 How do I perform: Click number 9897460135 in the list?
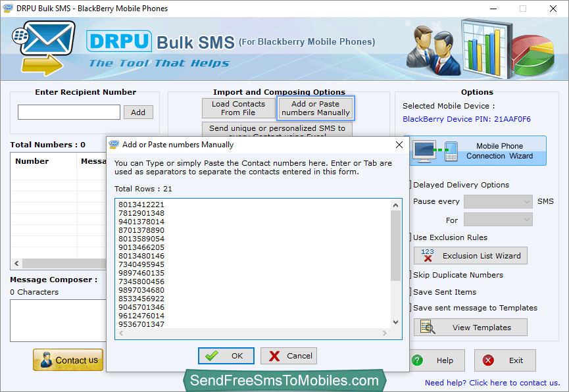pos(141,273)
